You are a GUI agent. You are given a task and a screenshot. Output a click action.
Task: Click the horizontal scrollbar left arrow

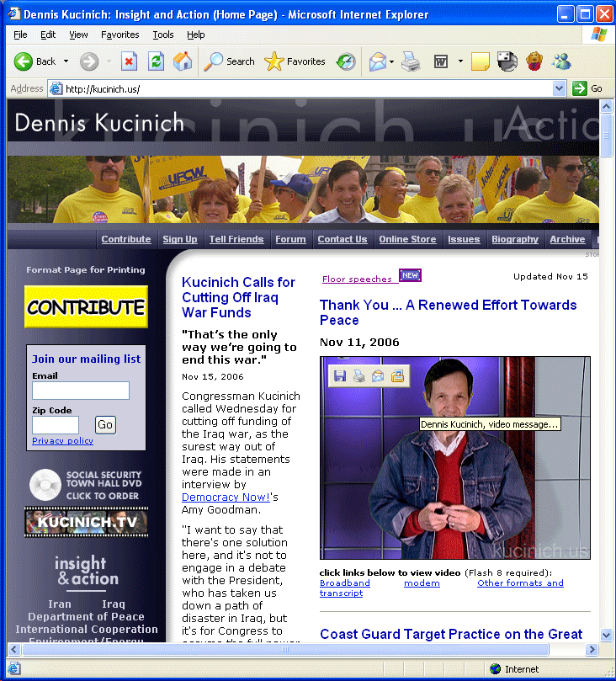pyautogui.click(x=14, y=649)
